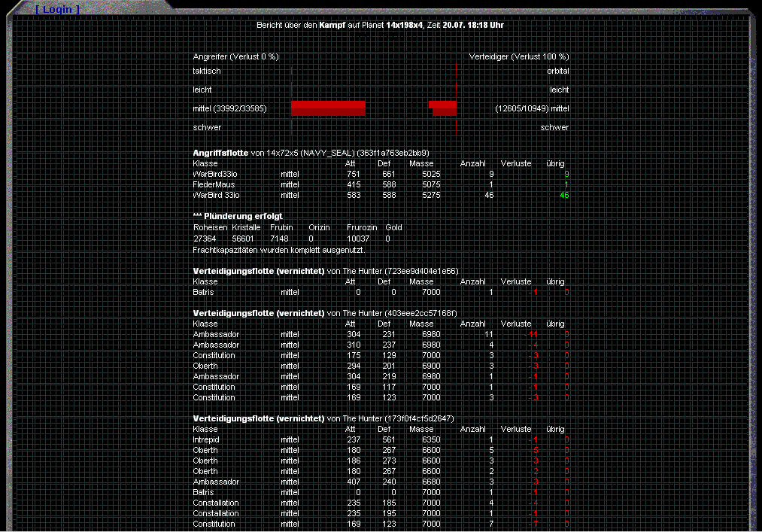The image size is (762, 532).
Task: Select the Verteidiger (Verlust 100 %) label
Action: [x=519, y=56]
